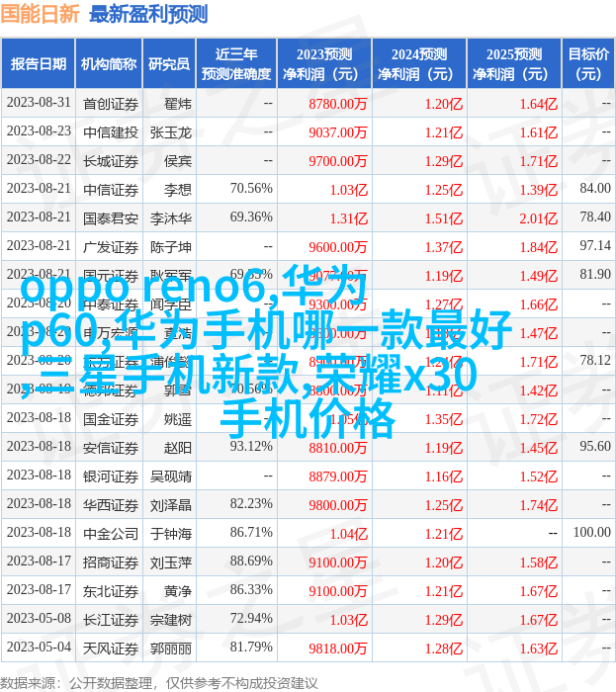Click 2024 profit value 1.28亿
The image size is (616, 692).
444,649
